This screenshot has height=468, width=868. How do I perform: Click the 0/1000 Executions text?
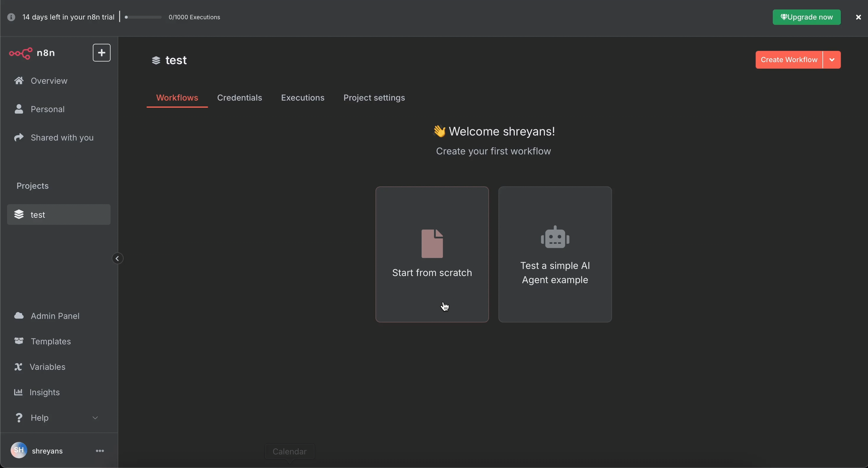click(195, 17)
